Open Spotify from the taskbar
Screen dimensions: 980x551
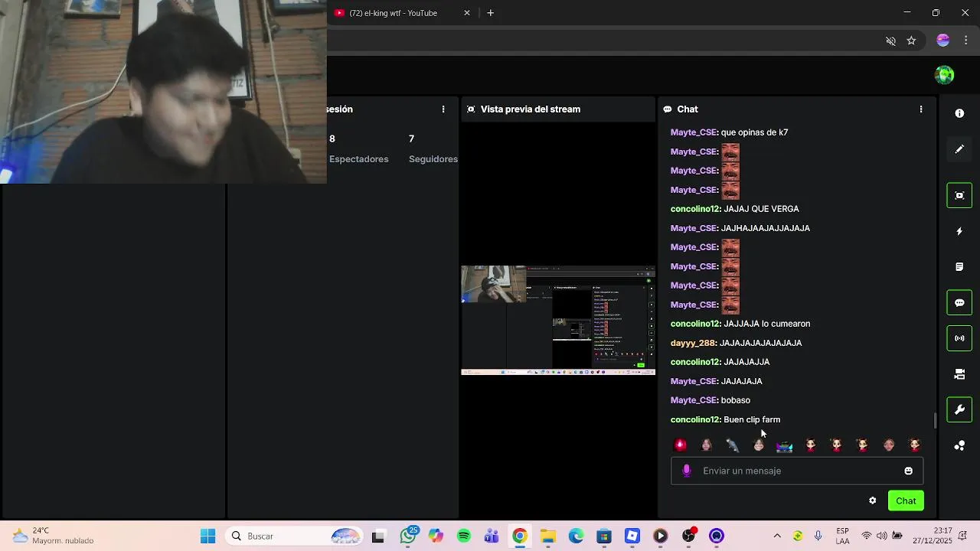pyautogui.click(x=464, y=536)
